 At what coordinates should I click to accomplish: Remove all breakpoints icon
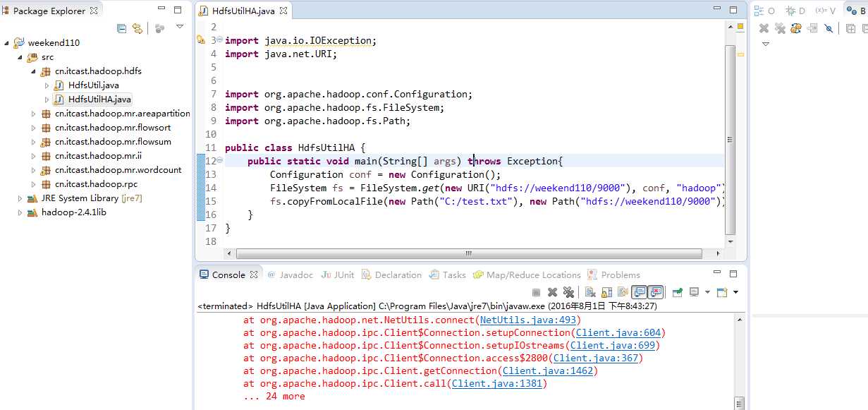(x=780, y=28)
